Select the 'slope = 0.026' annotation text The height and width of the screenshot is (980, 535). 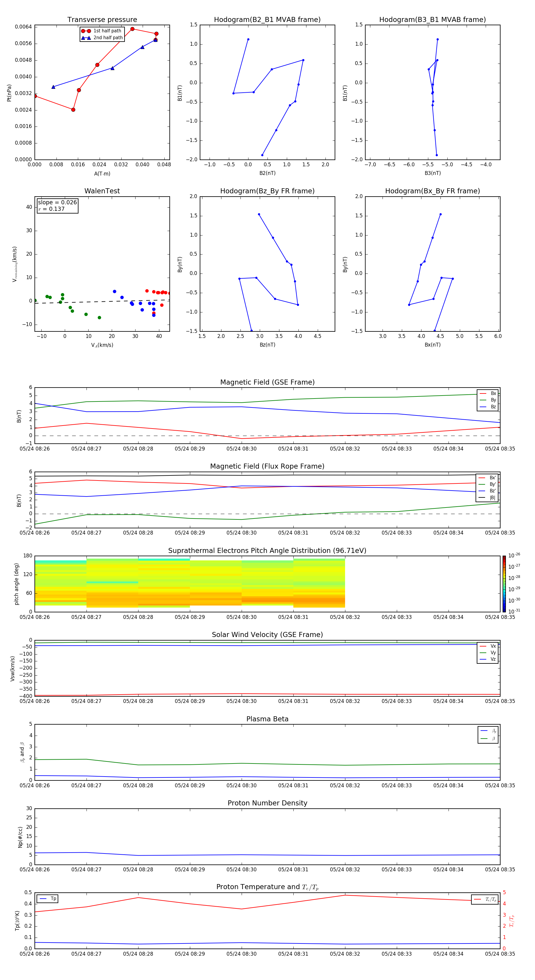57,203
